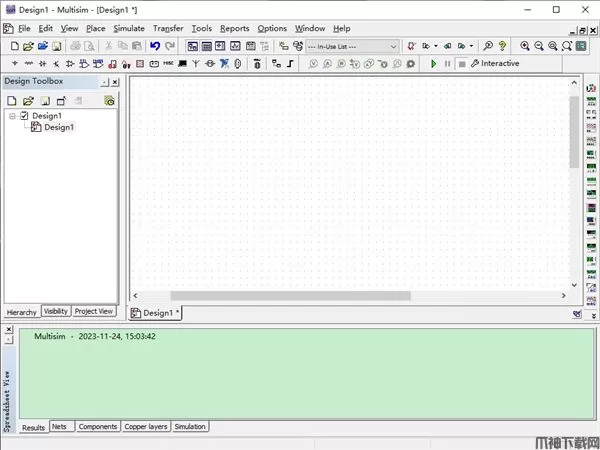
Task: Open the Grapher view icon
Action: pyautogui.click(x=235, y=46)
